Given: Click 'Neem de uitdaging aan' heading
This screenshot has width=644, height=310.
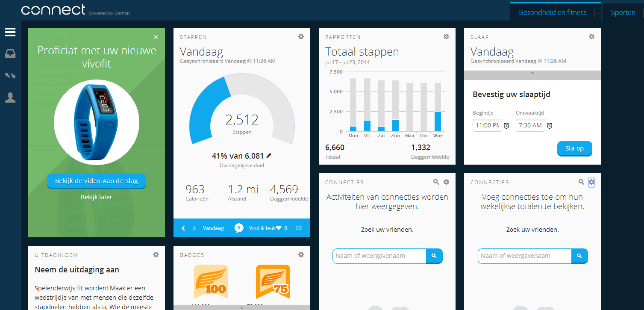Looking at the screenshot, I should tap(77, 270).
